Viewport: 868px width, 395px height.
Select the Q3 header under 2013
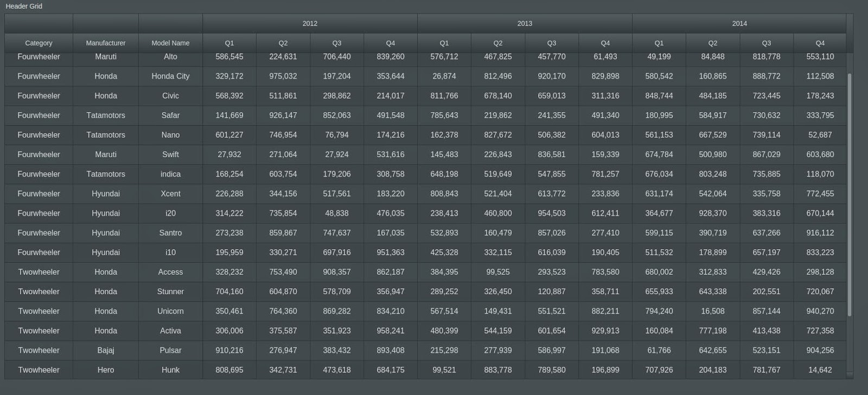(x=552, y=43)
